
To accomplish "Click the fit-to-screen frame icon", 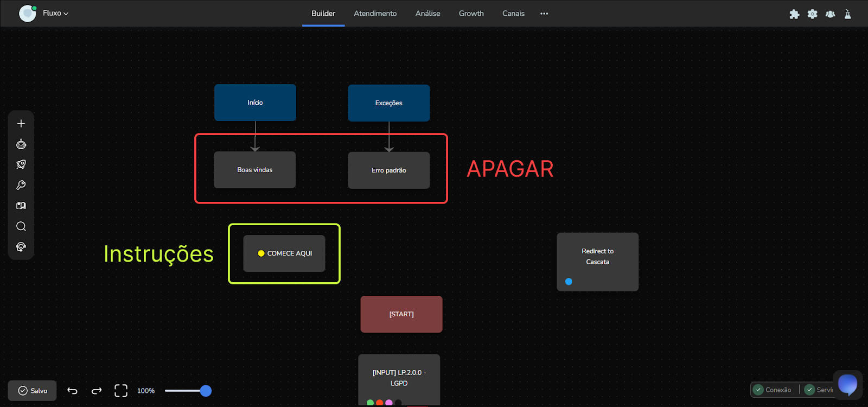I will pos(121,391).
